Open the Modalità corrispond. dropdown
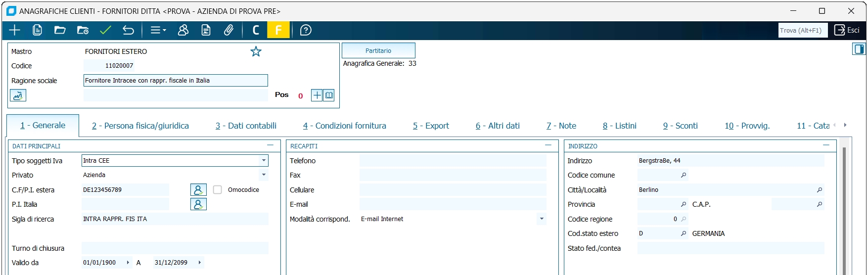 click(542, 219)
